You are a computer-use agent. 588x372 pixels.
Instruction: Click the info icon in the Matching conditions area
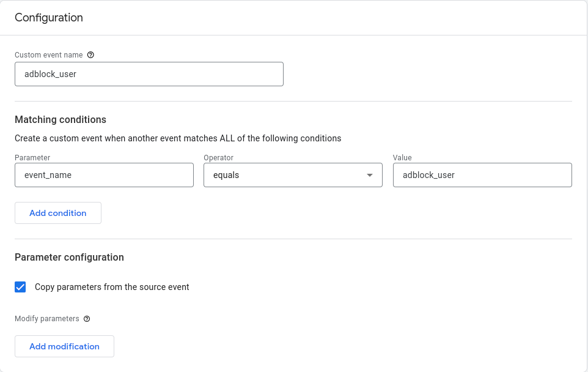coord(90,55)
